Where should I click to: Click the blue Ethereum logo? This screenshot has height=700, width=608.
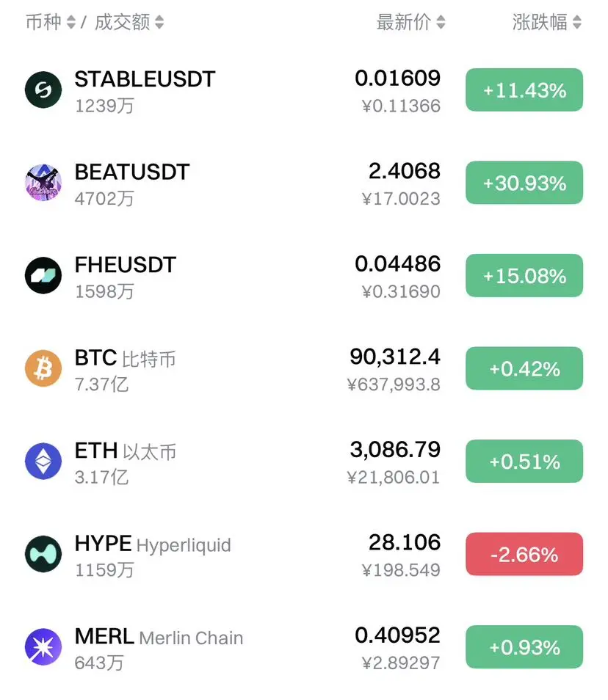(x=43, y=461)
